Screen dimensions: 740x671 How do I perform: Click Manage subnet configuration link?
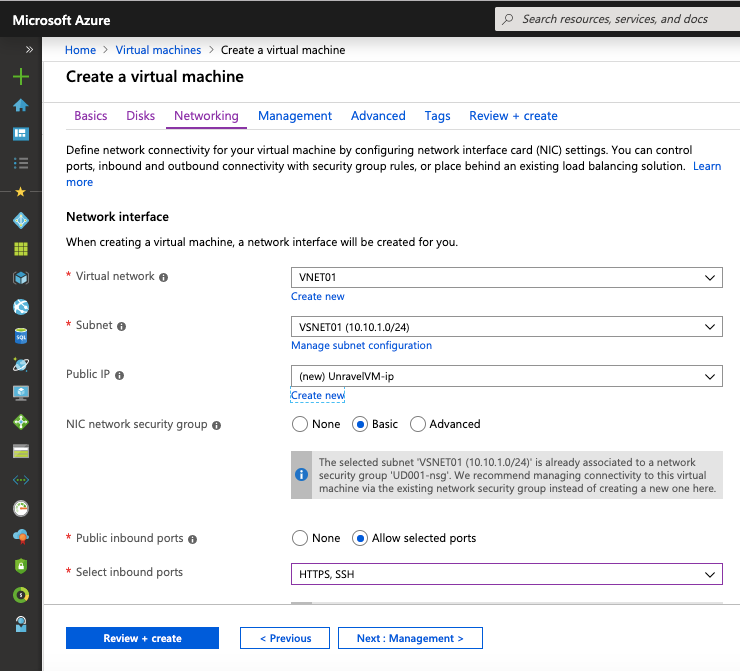coord(362,345)
